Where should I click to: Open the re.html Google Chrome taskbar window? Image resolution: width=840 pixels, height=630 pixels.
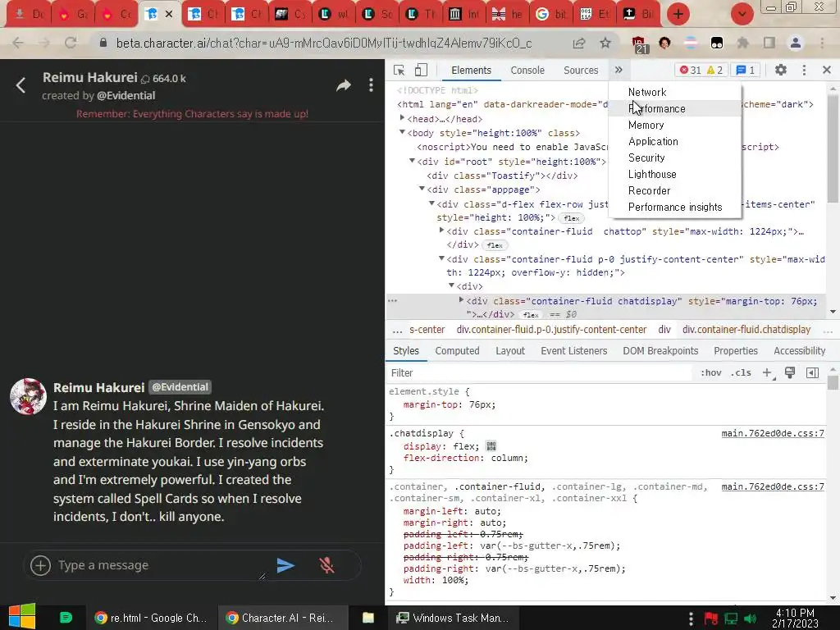point(150,618)
